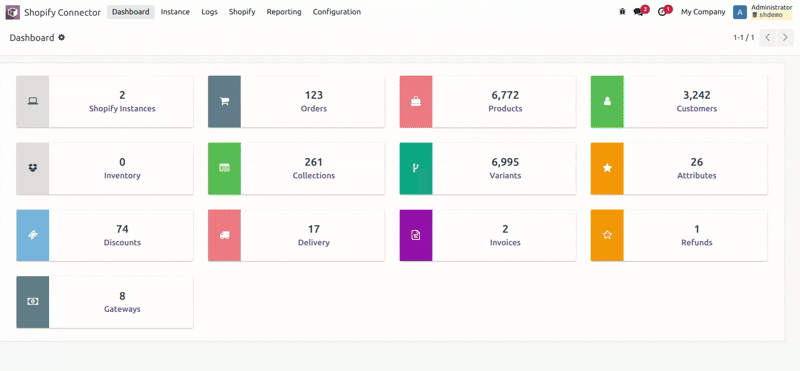Open the debug bug icon menu
800x371 pixels.
click(622, 12)
